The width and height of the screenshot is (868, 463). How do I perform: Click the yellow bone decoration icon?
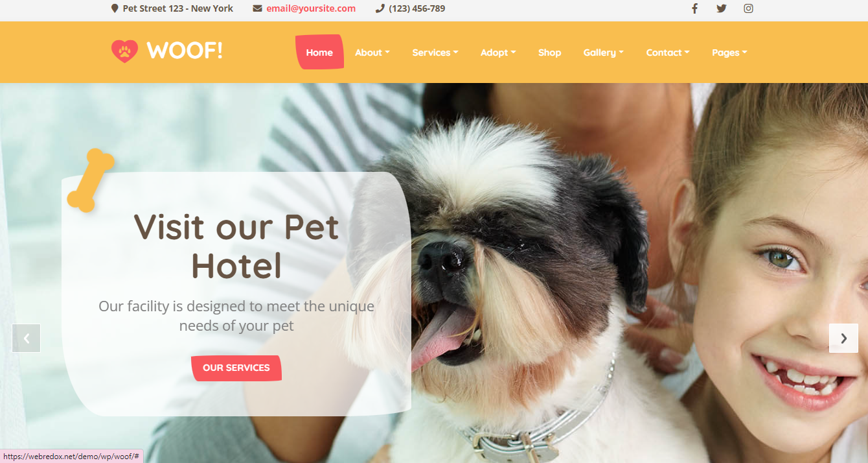[91, 180]
